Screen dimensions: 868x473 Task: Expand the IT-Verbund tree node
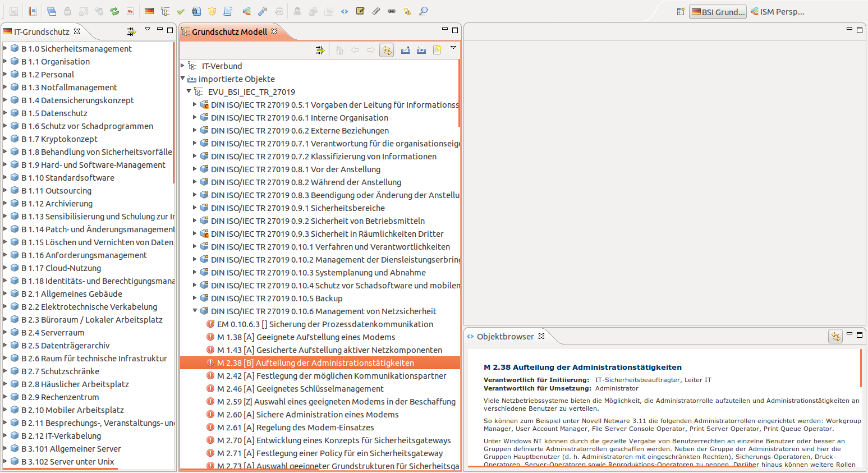pos(183,66)
